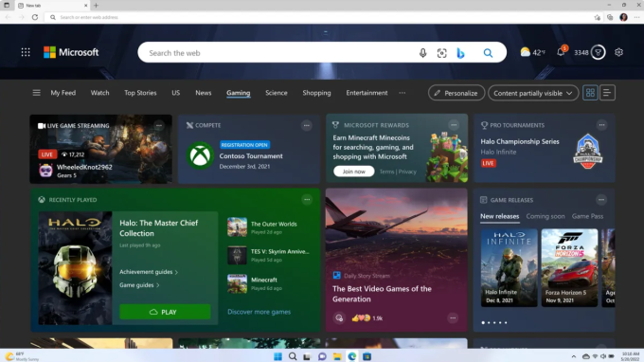Click the blue search magnifier icon
644x362 pixels.
point(488,53)
